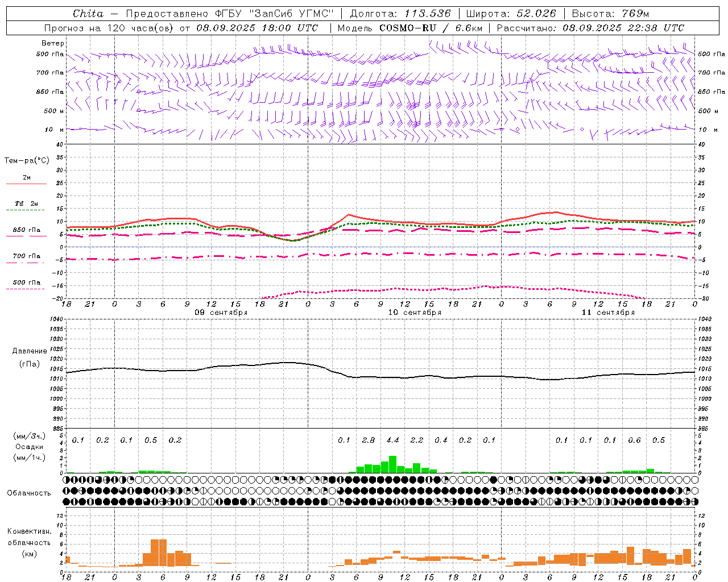Click the 'Chita' station name in header
Viewport: 728px width, 582px height.
pyautogui.click(x=88, y=14)
